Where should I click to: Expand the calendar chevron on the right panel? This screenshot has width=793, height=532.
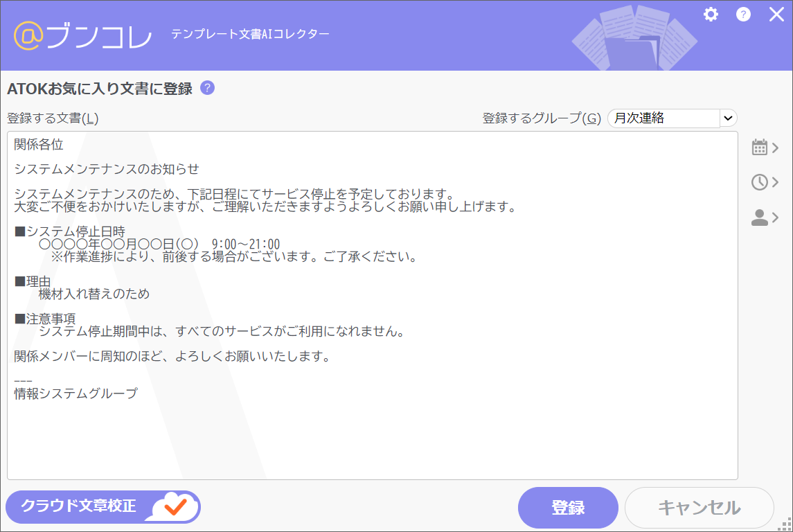[774, 146]
